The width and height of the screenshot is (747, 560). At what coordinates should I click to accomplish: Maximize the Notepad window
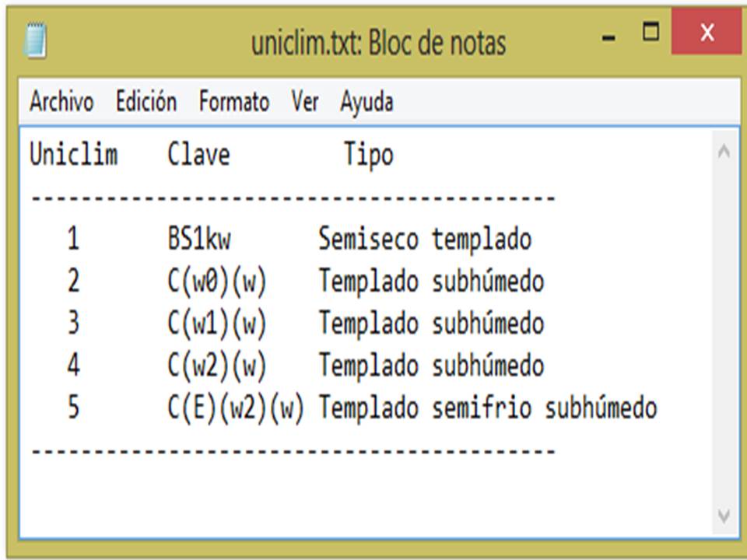click(651, 33)
